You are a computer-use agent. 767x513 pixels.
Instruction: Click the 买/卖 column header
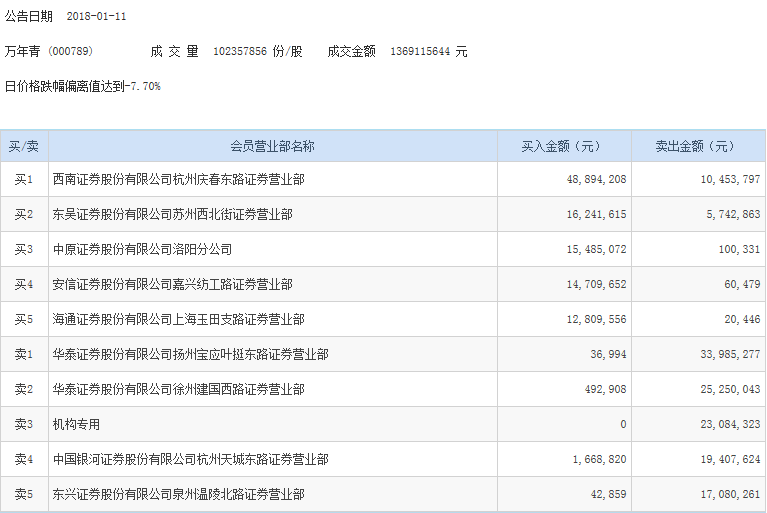(24, 146)
